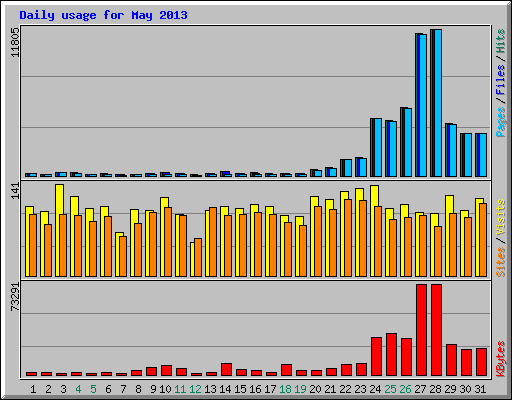Click the orange 'Sites' legend label
The width and height of the screenshot is (512, 400).
501,262
